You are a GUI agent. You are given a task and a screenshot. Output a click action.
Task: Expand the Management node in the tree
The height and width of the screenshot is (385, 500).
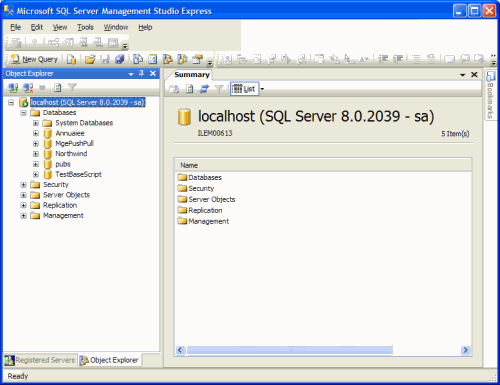point(23,216)
